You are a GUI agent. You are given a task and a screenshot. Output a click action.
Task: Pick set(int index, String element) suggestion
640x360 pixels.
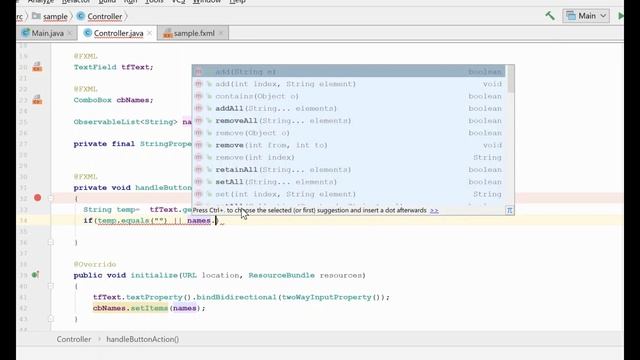(x=349, y=194)
